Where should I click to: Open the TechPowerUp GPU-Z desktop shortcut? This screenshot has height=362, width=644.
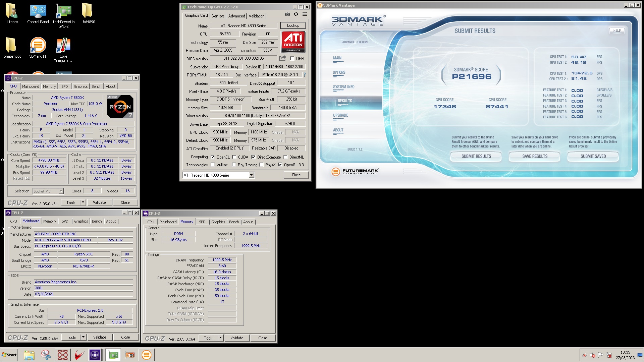(x=63, y=16)
